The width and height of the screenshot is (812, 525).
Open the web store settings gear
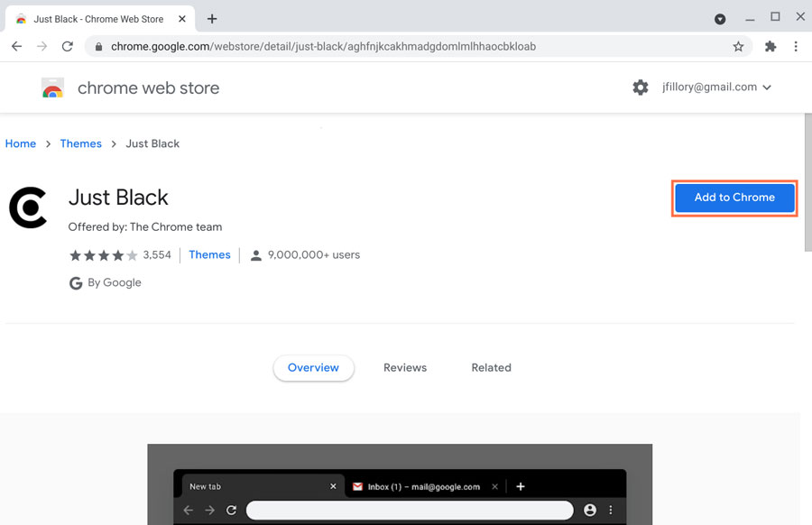[x=641, y=87]
